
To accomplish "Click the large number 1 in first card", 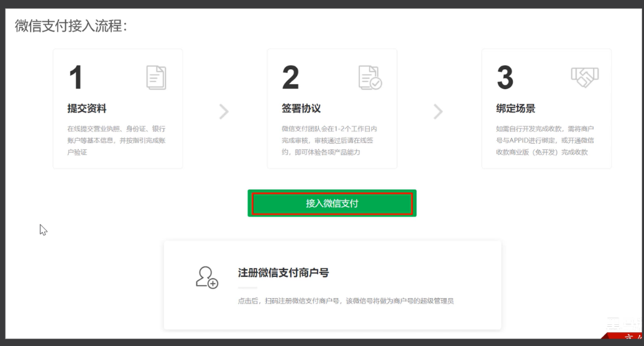I will coord(76,77).
